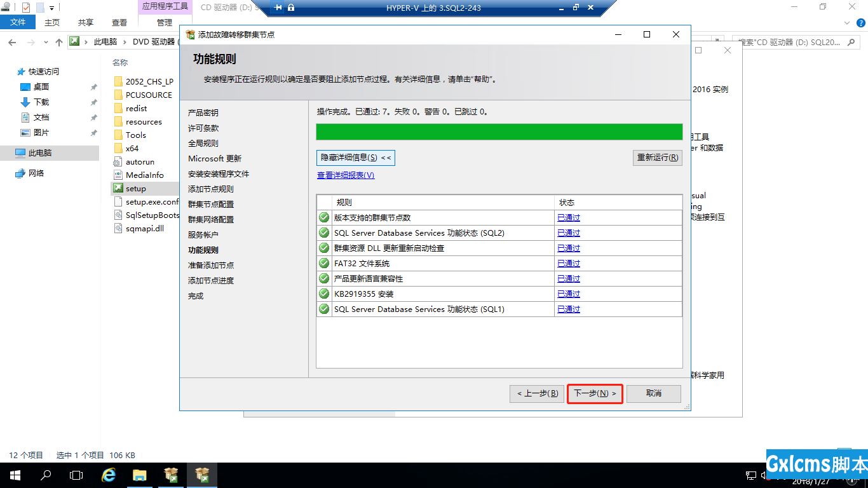Open taskbar search magnifier icon
The image size is (868, 488).
pos(46,475)
